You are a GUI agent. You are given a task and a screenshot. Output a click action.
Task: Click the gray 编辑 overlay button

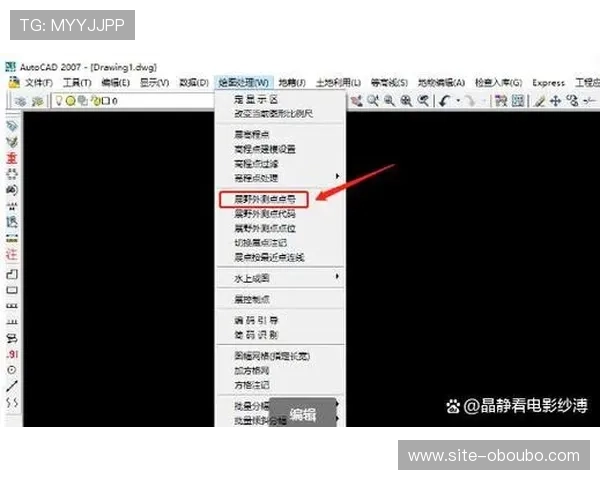pos(303,414)
